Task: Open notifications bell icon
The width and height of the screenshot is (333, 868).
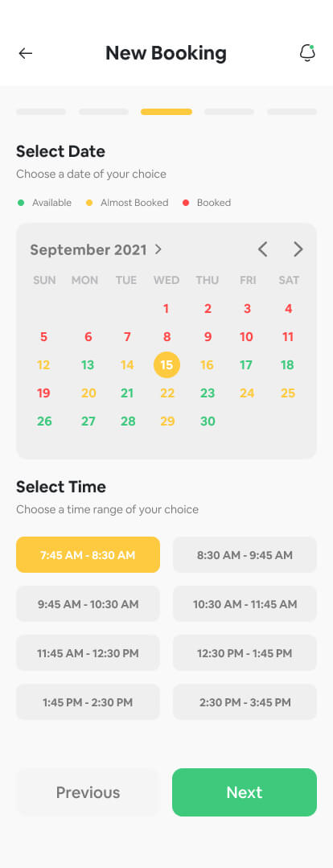Action: point(307,53)
